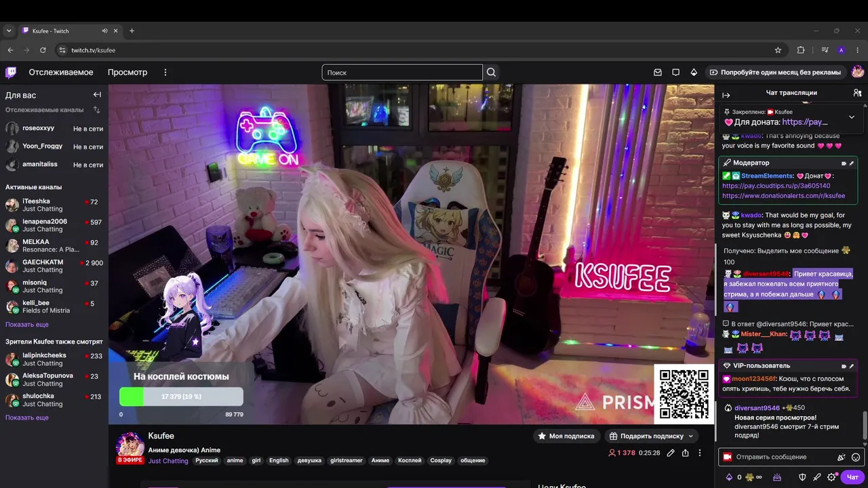Image resolution: width=868 pixels, height=488 pixels.
Task: Click the Моя подписка button
Action: [566, 436]
